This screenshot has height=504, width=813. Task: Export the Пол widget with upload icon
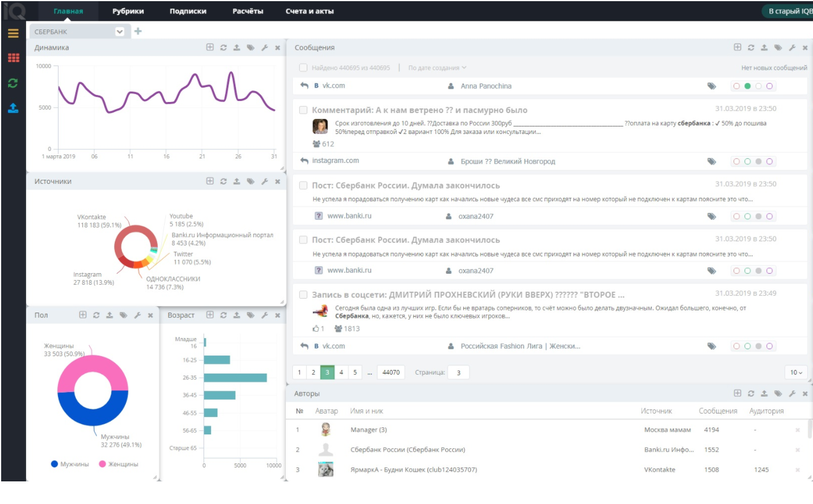click(110, 315)
